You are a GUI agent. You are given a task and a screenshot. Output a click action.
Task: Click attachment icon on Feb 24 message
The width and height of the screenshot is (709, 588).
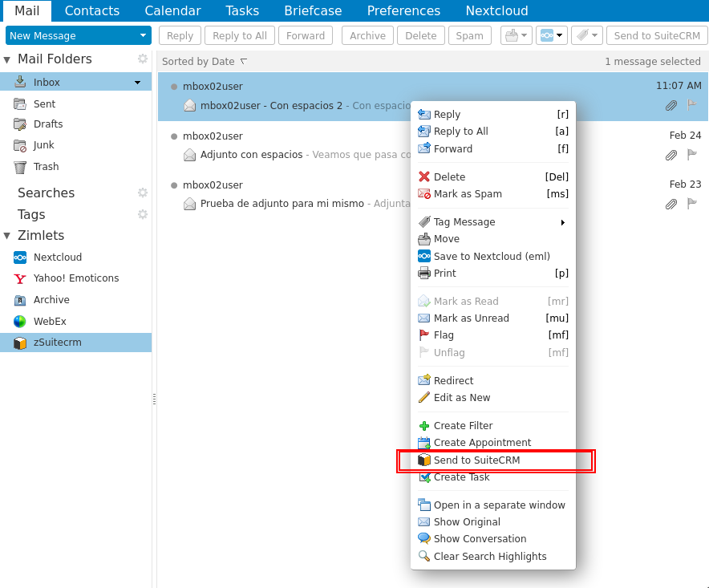tap(671, 155)
